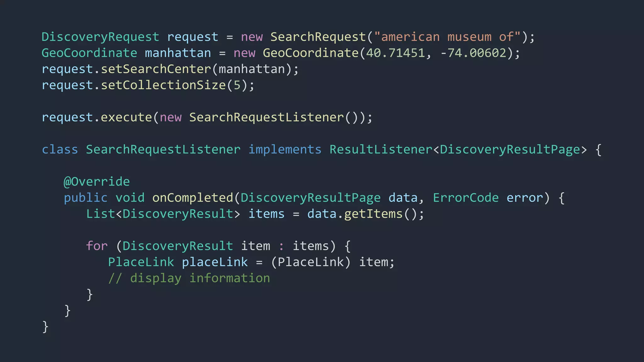
Task: Click the getItems method call
Action: click(x=373, y=214)
